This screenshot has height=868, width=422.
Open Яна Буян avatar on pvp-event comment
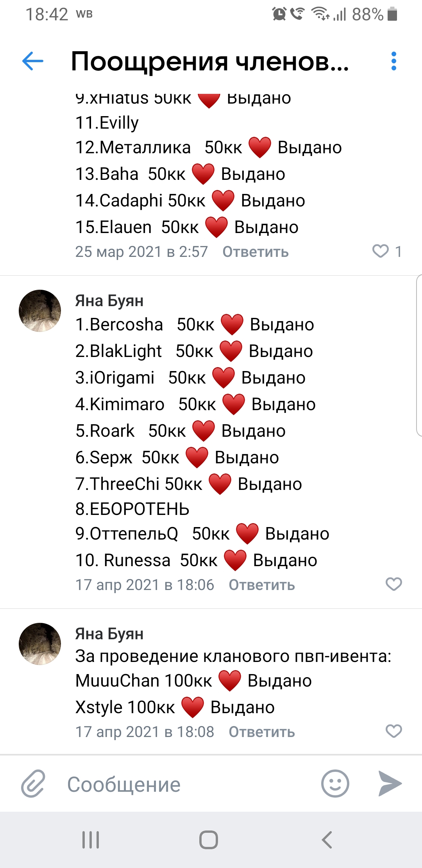click(x=40, y=644)
